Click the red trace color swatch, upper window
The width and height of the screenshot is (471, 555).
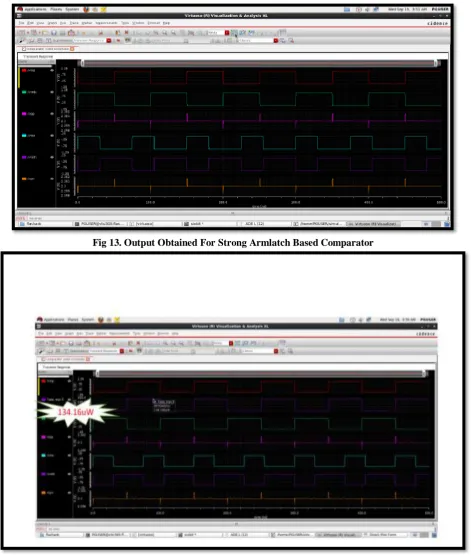click(x=24, y=70)
